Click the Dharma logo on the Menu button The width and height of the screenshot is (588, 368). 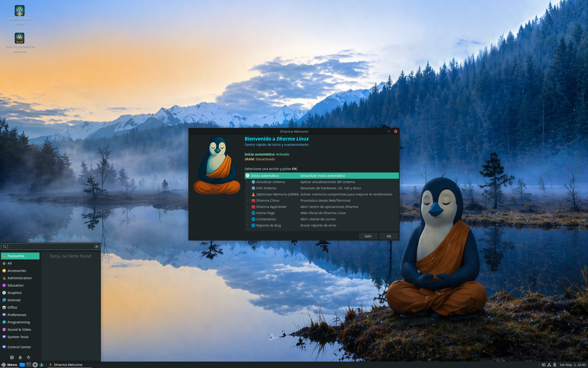3,365
